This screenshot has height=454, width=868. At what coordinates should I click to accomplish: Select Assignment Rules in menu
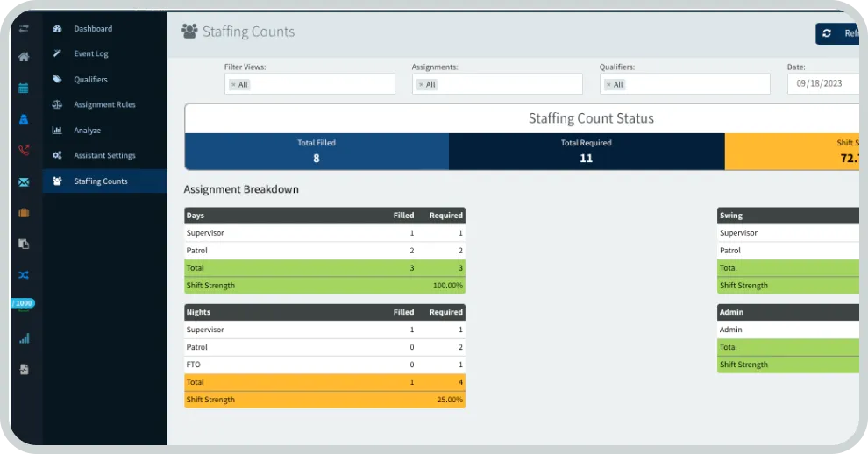coord(103,105)
